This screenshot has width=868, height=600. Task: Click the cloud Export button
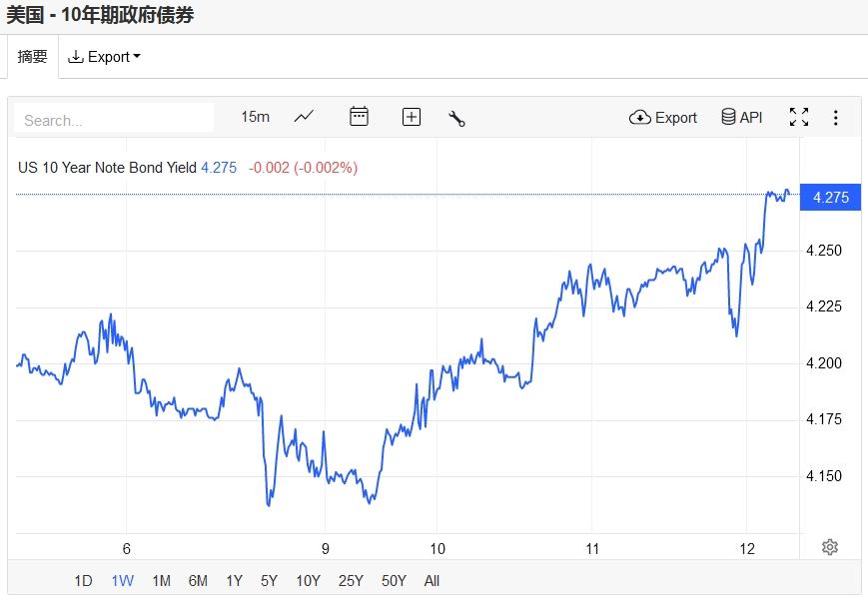662,118
